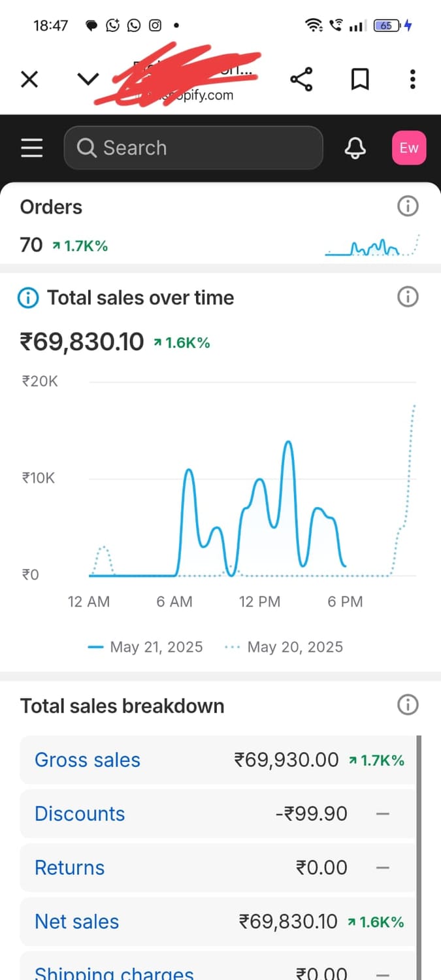Open the three-dot overflow menu
Viewport: 441px width, 980px height.
tap(412, 80)
